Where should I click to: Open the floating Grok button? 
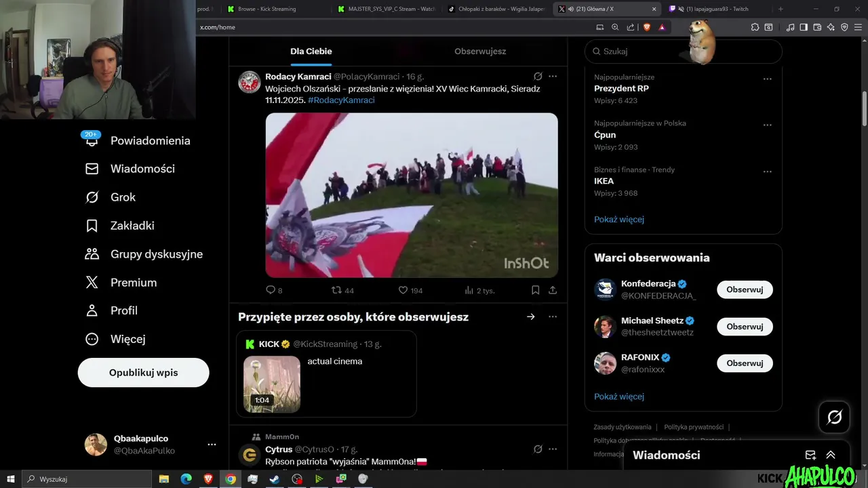834,417
